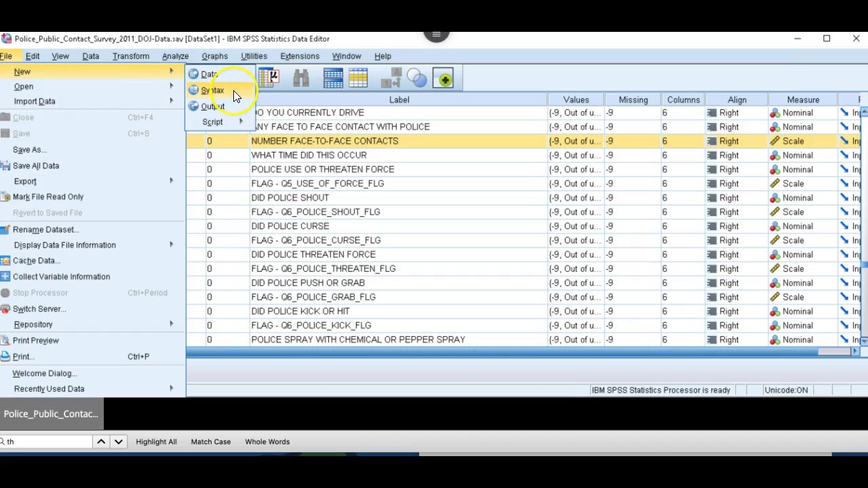Click Right align icon in DID POLICE CURSE row
This screenshot has width=868, height=488.
tap(712, 226)
